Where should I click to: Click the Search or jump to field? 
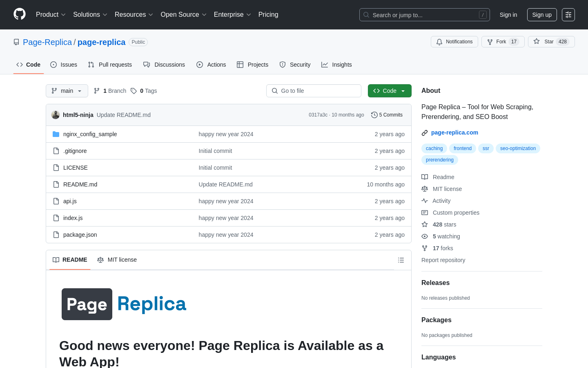(x=425, y=15)
